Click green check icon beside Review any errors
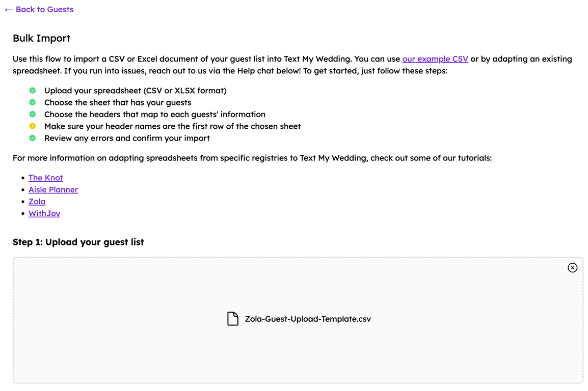The height and width of the screenshot is (391, 588). pos(33,138)
